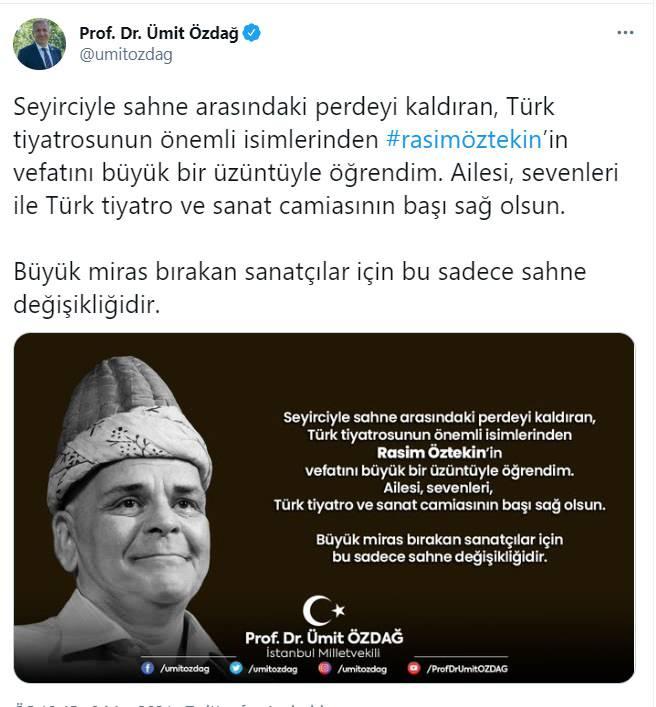Open the @umitozdag handle link

126,55
